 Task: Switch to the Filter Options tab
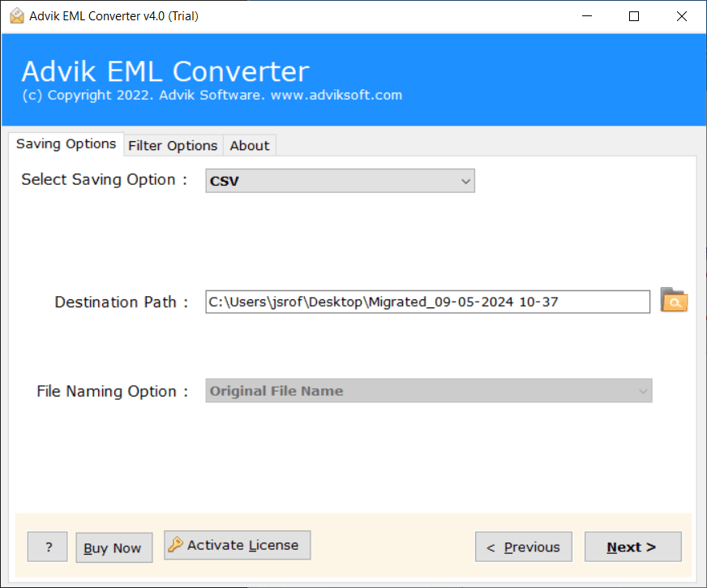coord(174,146)
